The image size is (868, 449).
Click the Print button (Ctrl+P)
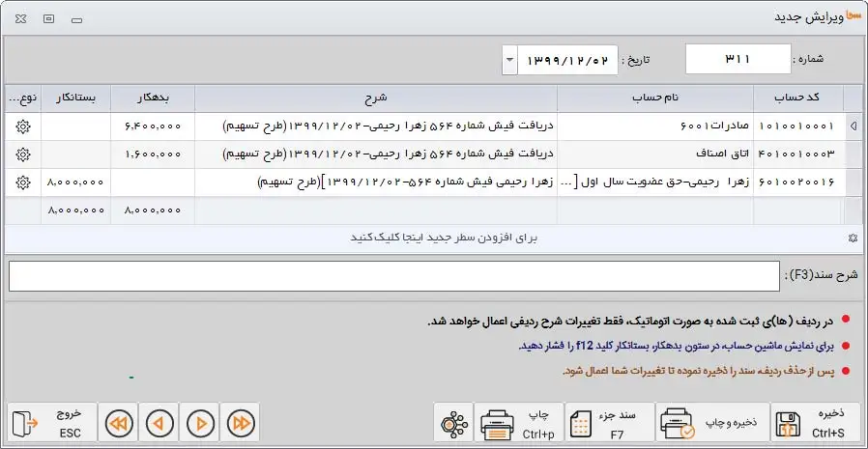520,423
